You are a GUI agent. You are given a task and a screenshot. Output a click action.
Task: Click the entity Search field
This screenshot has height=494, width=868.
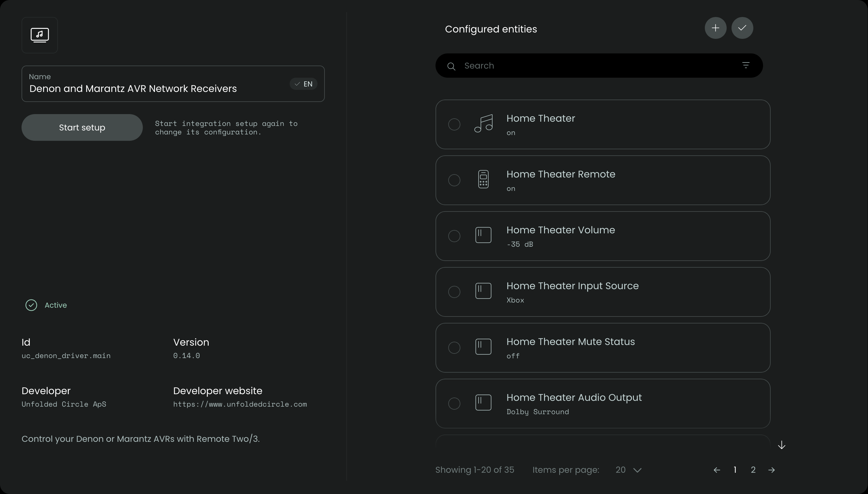(x=599, y=66)
